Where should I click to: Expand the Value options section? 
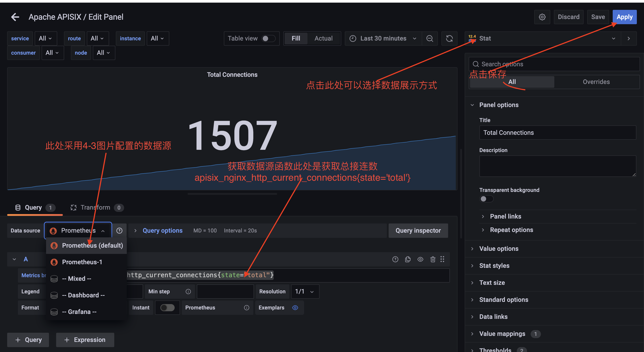[499, 249]
